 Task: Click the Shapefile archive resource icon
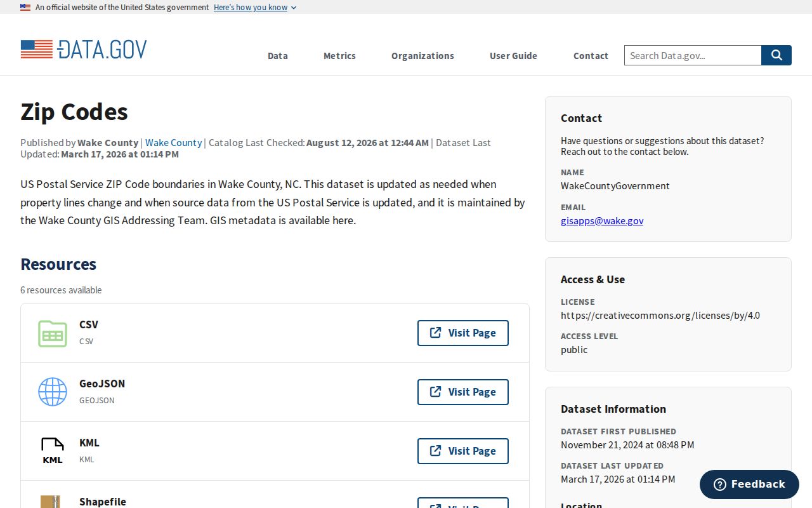click(x=51, y=502)
